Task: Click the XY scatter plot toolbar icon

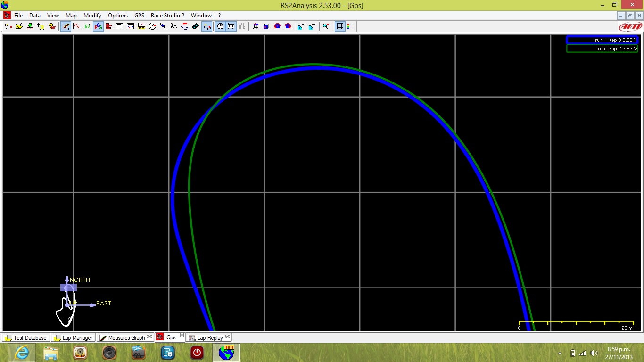Action: (87, 26)
